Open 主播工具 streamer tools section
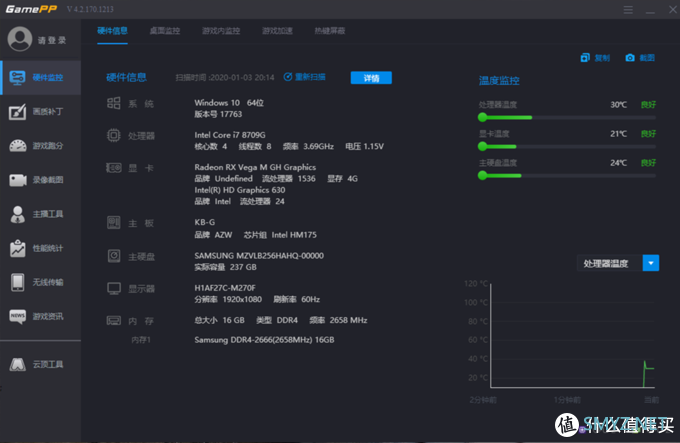680x443 pixels. (41, 214)
